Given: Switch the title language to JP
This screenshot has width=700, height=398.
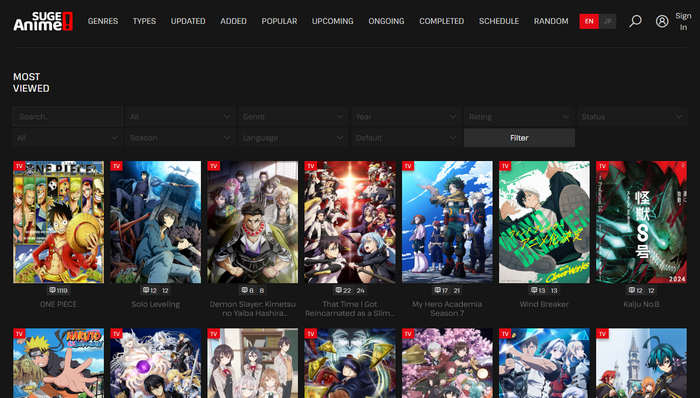Looking at the screenshot, I should [x=607, y=21].
